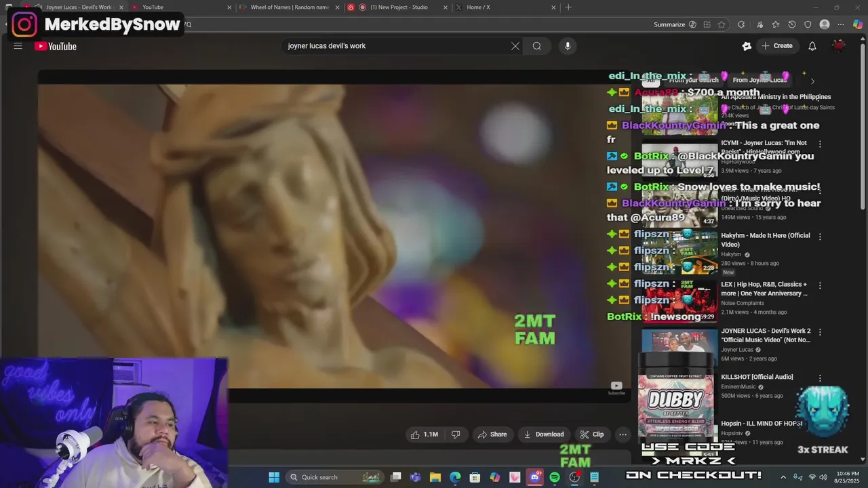868x488 pixels.
Task: Open Discord from the taskbar
Action: pyautogui.click(x=534, y=477)
